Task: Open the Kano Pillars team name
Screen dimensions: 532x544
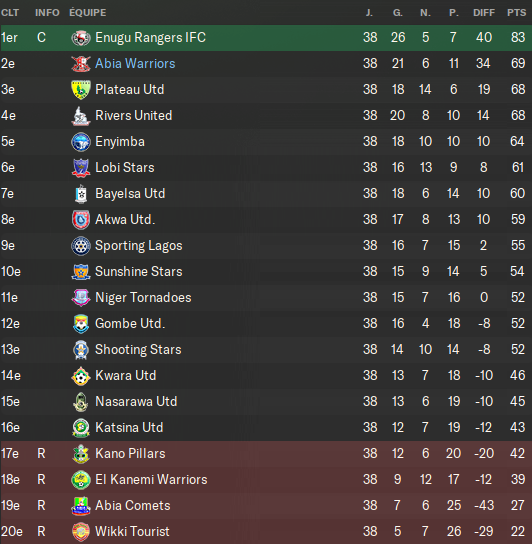Action: click(x=130, y=453)
